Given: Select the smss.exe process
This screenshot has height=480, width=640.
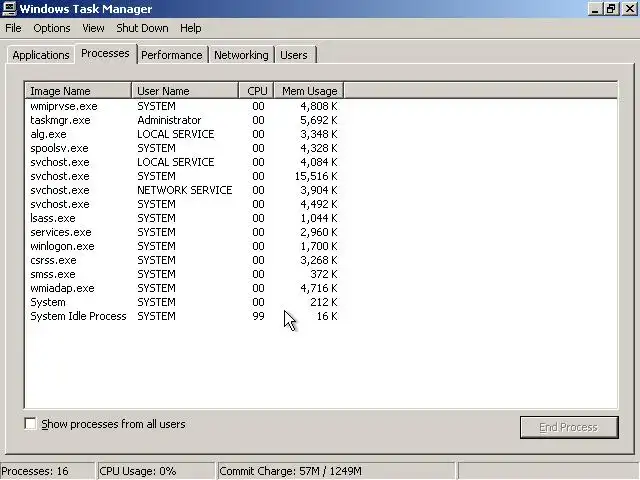Looking at the screenshot, I should [x=184, y=274].
